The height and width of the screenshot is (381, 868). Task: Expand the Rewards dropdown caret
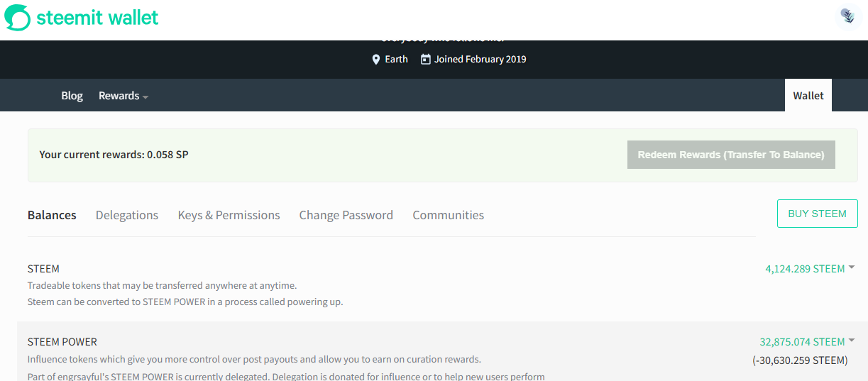coord(145,96)
